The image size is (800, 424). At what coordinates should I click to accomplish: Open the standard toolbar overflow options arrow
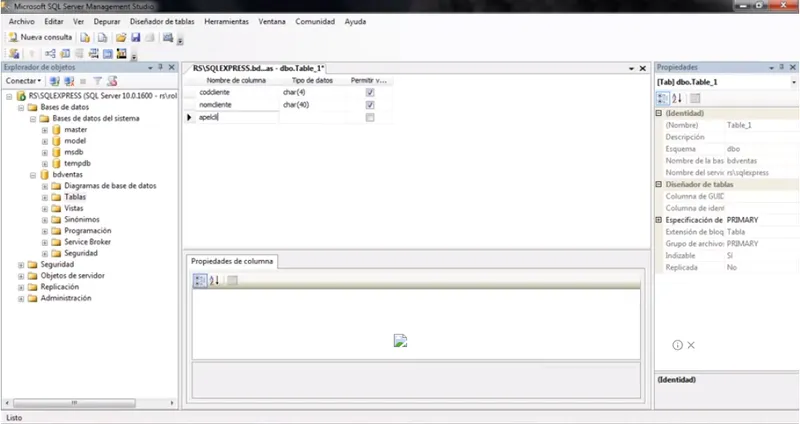coord(180,40)
